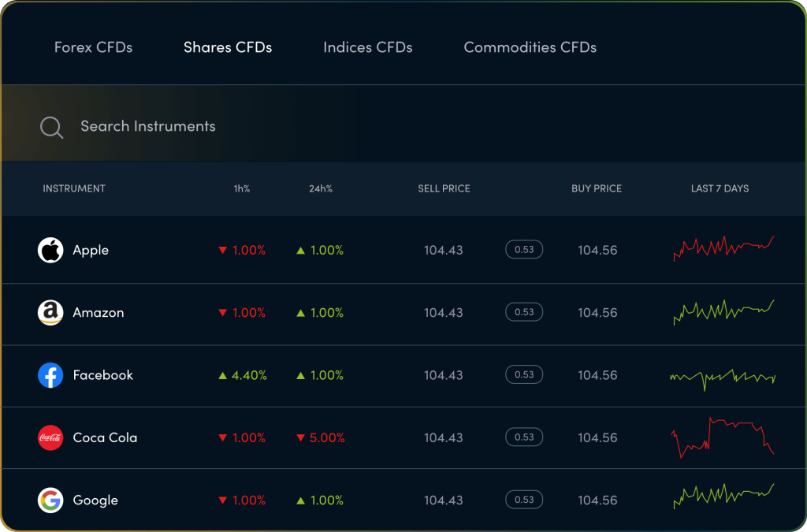Image resolution: width=807 pixels, height=532 pixels.
Task: Click the Google instrument name
Action: tap(95, 500)
